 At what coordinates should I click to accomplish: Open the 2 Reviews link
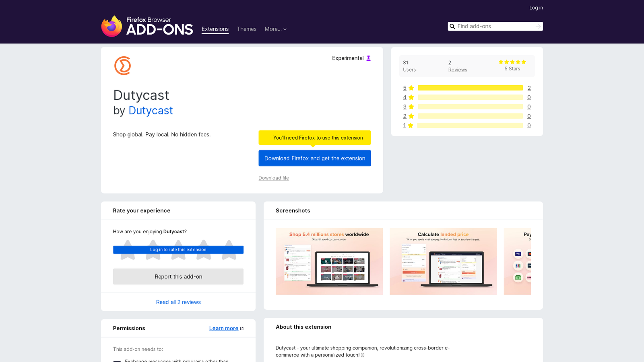coord(458,66)
